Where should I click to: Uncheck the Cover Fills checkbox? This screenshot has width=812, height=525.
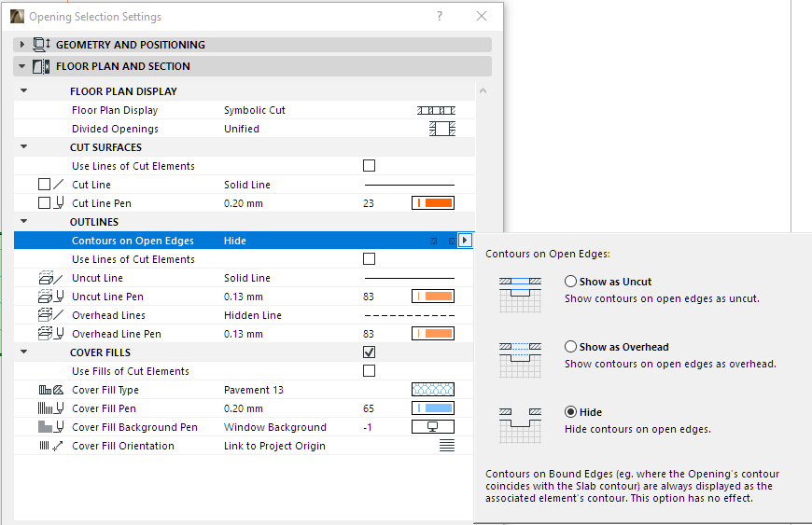370,352
